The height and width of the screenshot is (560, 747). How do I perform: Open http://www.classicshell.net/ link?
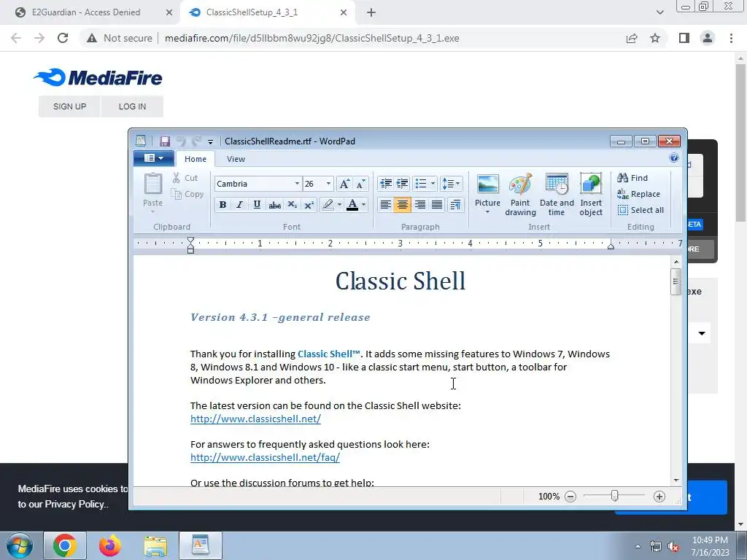tap(255, 419)
